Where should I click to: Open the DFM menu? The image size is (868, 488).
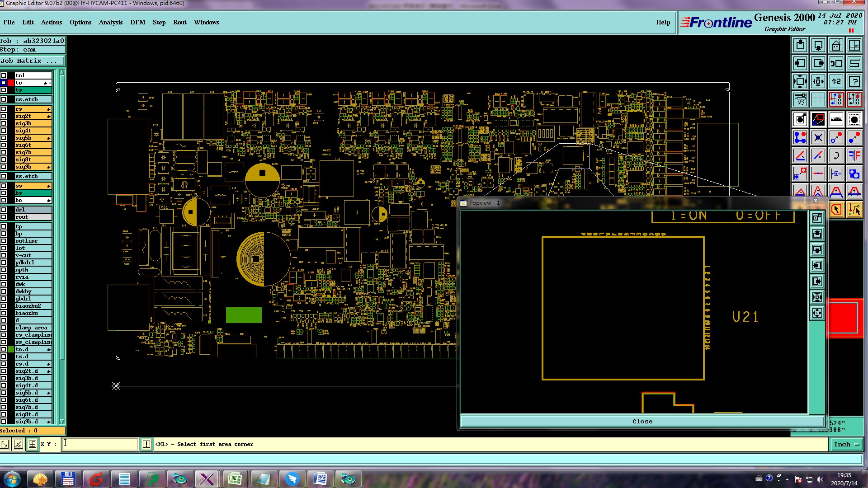tap(137, 22)
